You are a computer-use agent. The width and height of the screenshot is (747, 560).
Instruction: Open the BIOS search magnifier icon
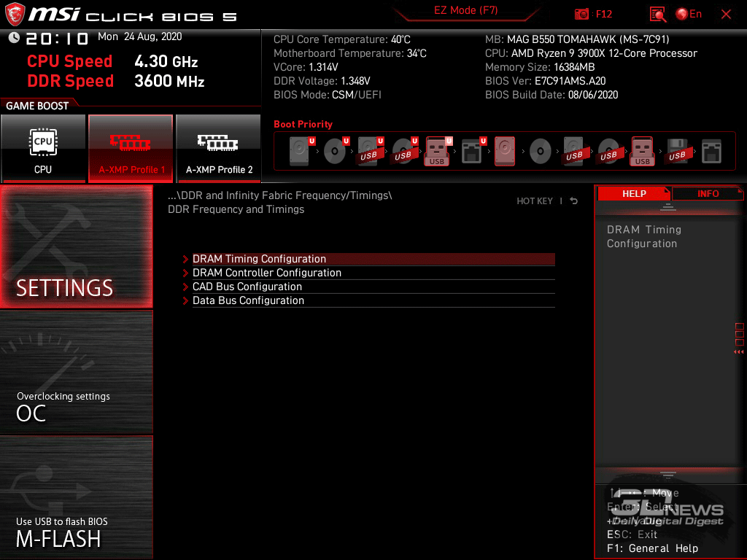click(658, 15)
